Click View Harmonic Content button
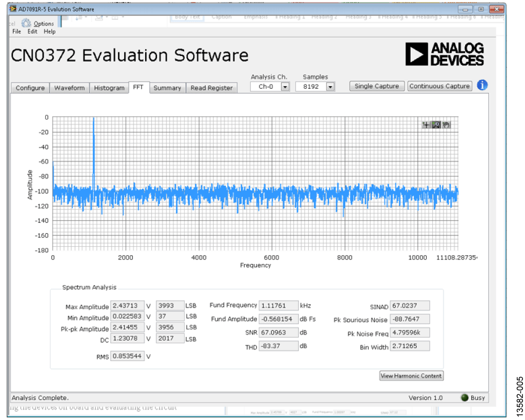The height and width of the screenshot is (420, 525). coord(411,376)
